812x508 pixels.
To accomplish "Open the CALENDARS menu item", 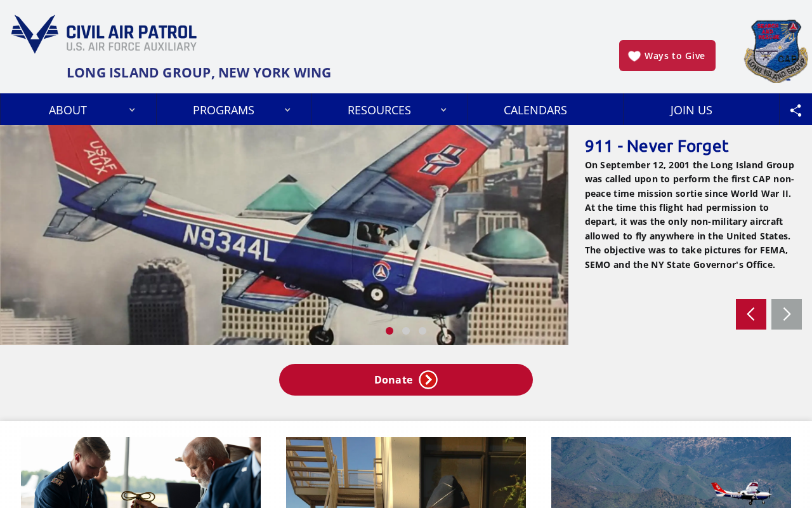I will [x=535, y=110].
